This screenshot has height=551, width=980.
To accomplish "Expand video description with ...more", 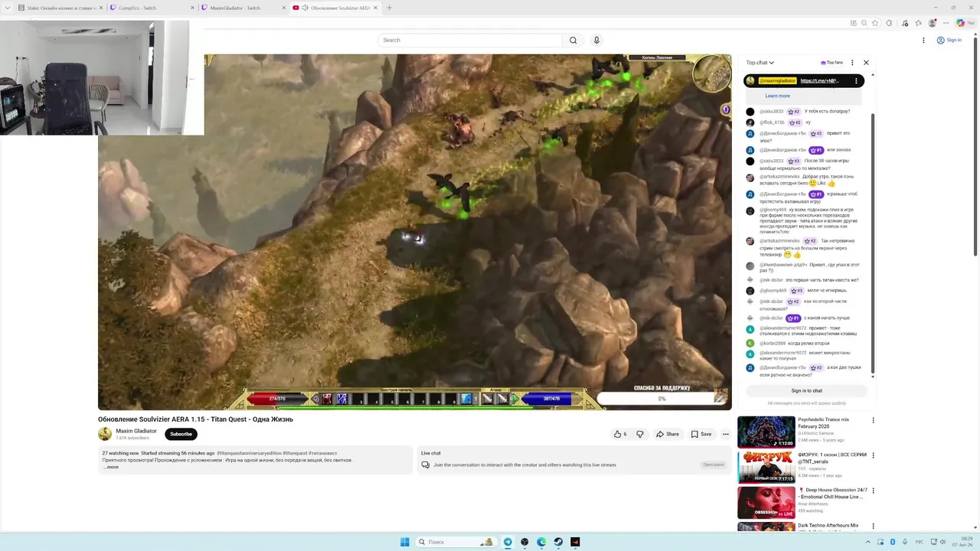I will coord(111,467).
